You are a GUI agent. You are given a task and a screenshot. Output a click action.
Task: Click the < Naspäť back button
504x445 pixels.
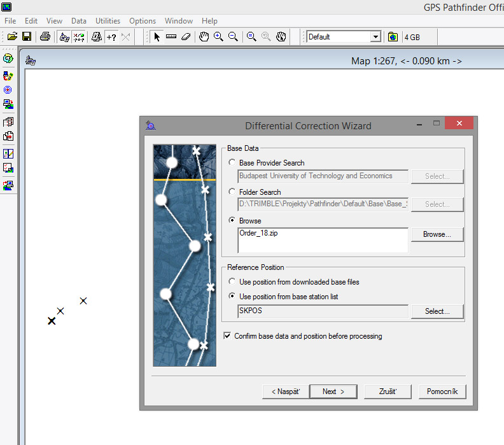click(286, 392)
